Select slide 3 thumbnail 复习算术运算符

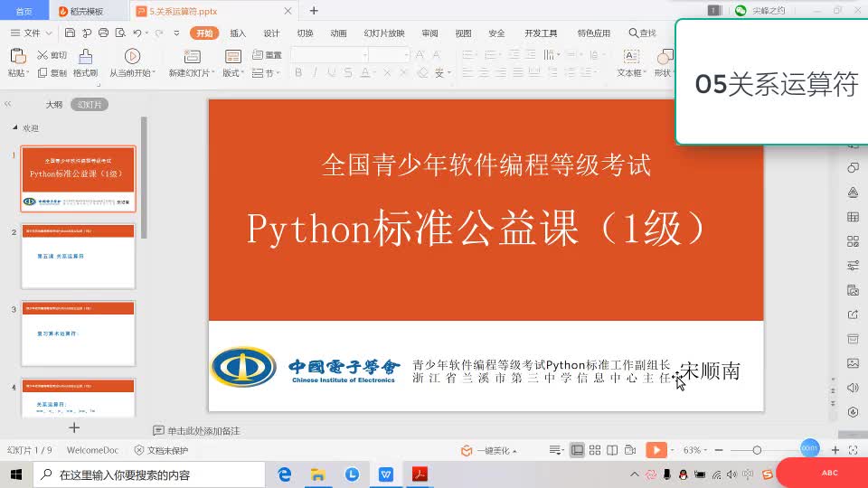[x=78, y=333]
